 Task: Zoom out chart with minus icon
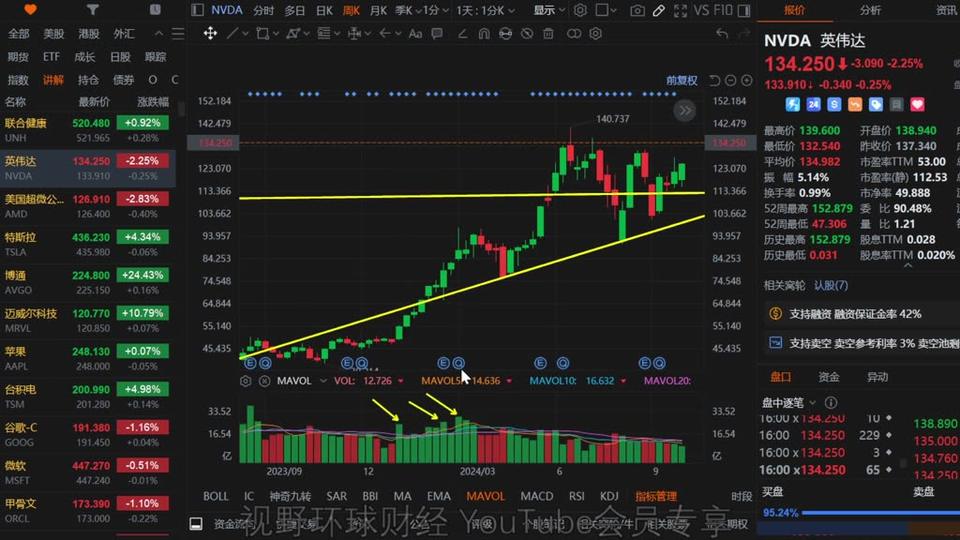click(730, 80)
